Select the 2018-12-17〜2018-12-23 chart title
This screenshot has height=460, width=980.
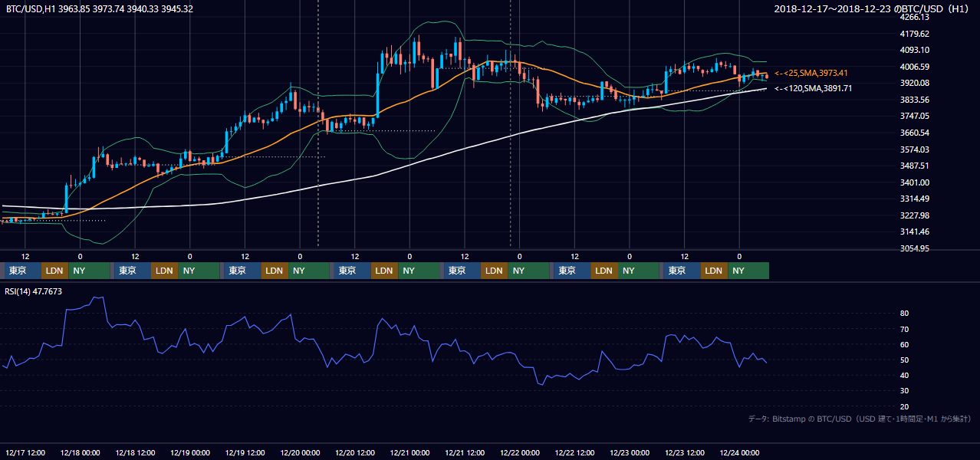(872, 9)
